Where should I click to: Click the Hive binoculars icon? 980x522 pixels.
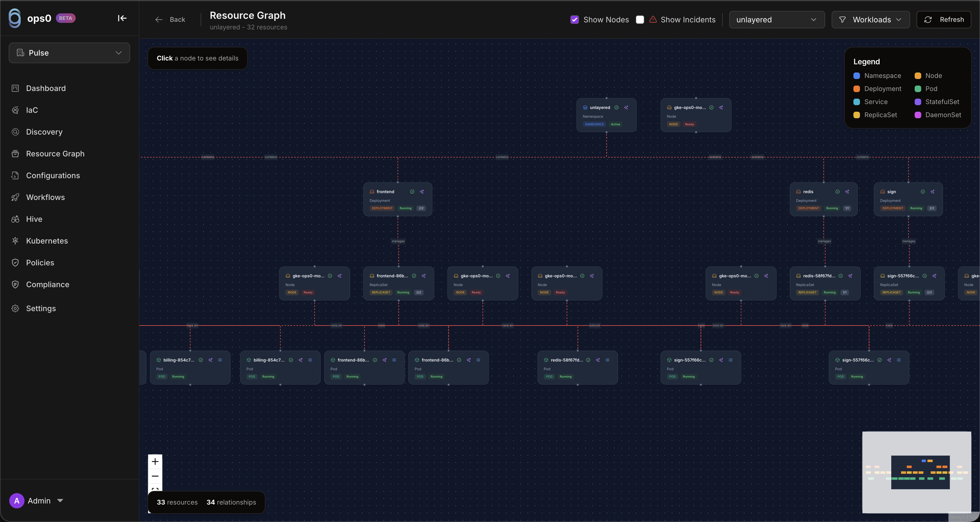pos(15,219)
